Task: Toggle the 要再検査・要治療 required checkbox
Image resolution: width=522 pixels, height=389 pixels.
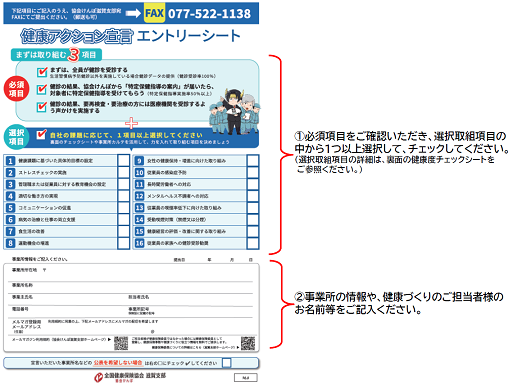Action: 42,107
